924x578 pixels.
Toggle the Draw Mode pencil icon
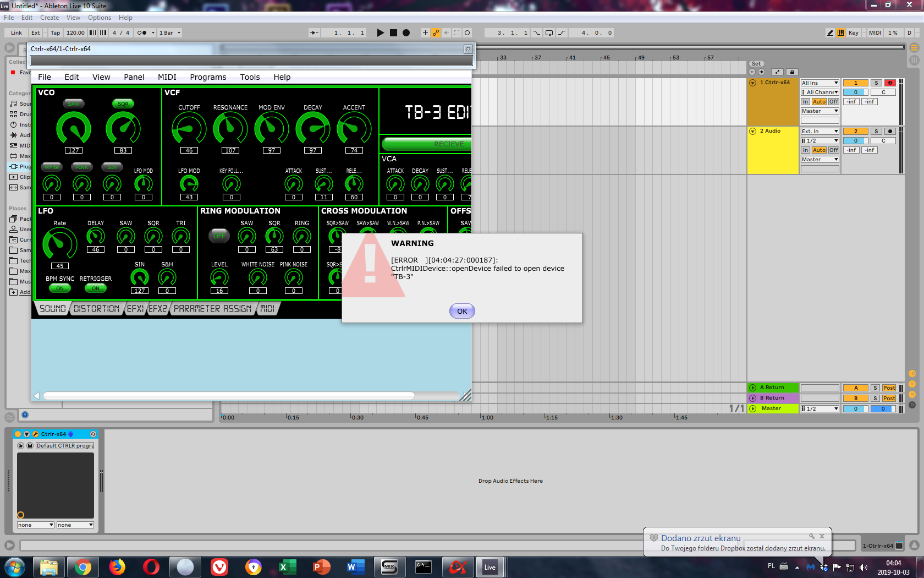(830, 33)
